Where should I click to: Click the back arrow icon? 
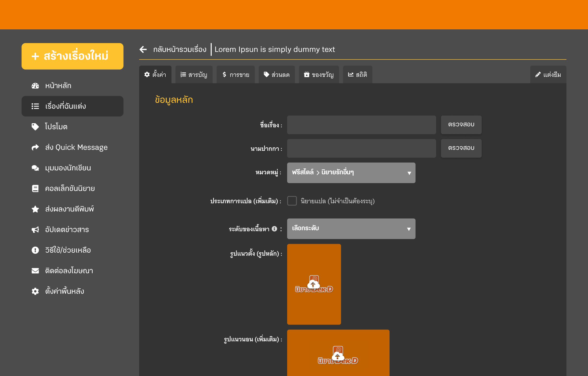[x=143, y=49]
